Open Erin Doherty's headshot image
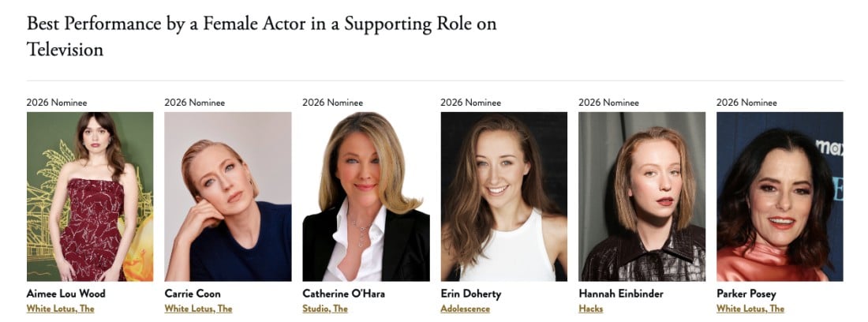The image size is (868, 322). [x=503, y=197]
